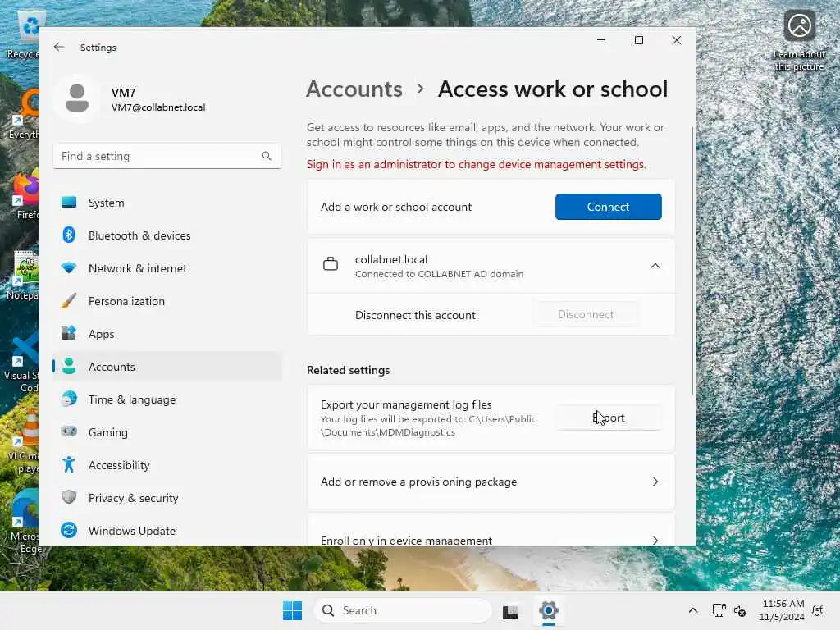Open Add or remove a provisioning package chevron
Viewport: 840px width, 630px height.
[x=655, y=482]
